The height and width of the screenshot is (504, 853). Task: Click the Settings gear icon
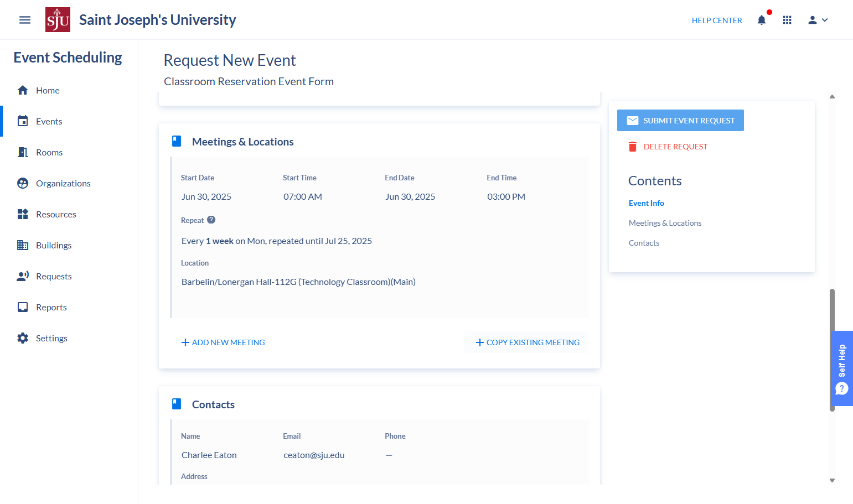click(23, 338)
